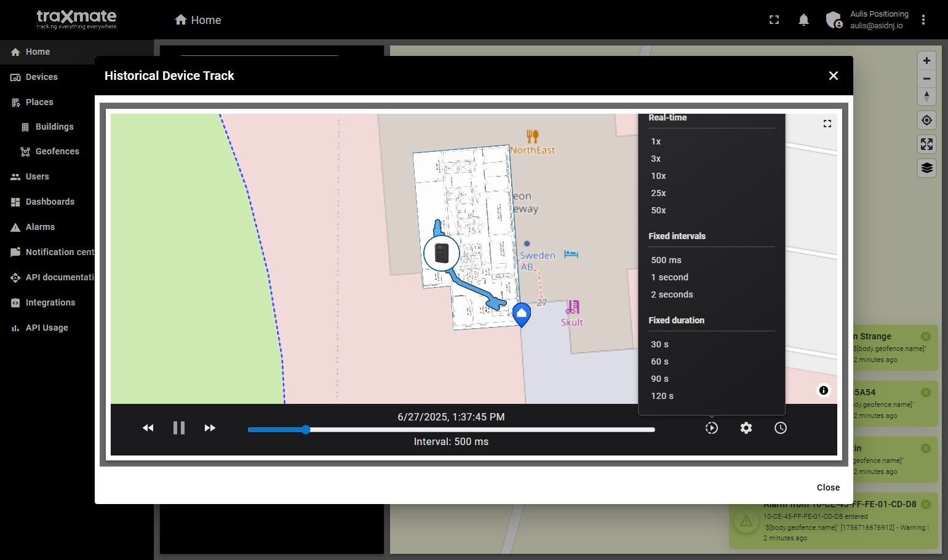The height and width of the screenshot is (560, 948).
Task: Click the blue home place marker
Action: (x=522, y=315)
